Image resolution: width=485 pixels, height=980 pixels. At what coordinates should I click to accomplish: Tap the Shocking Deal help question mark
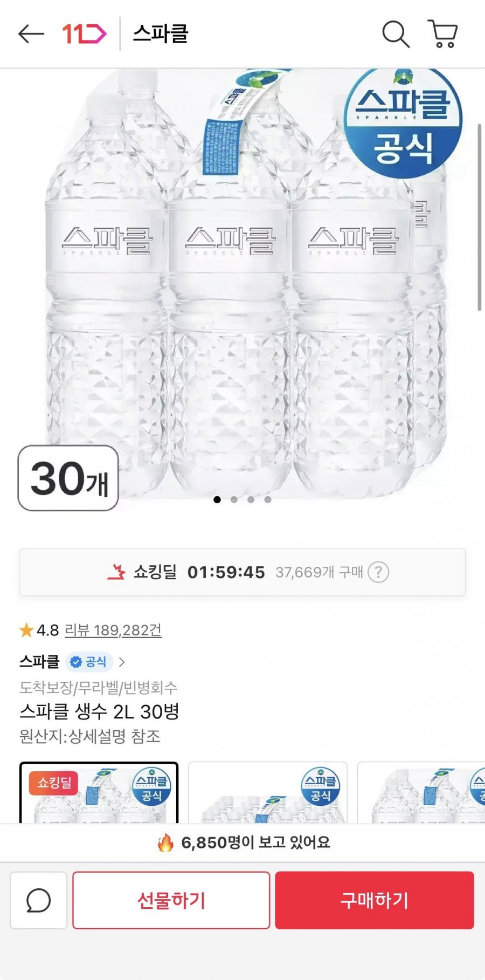pyautogui.click(x=378, y=572)
